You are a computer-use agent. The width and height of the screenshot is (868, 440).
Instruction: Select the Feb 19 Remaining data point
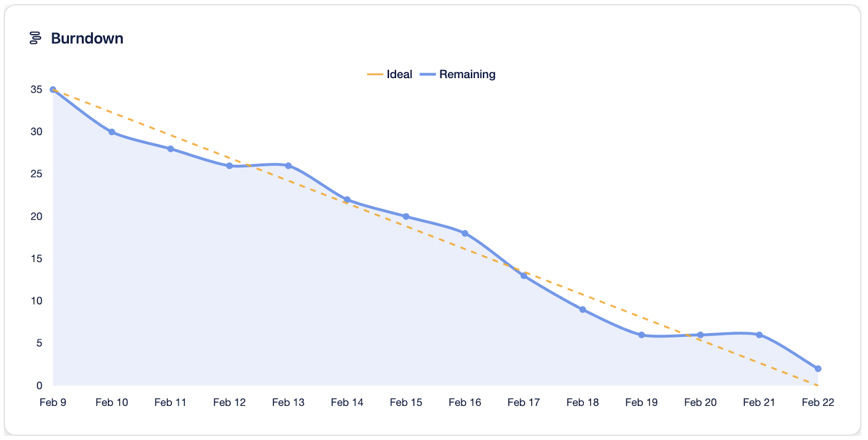641,335
